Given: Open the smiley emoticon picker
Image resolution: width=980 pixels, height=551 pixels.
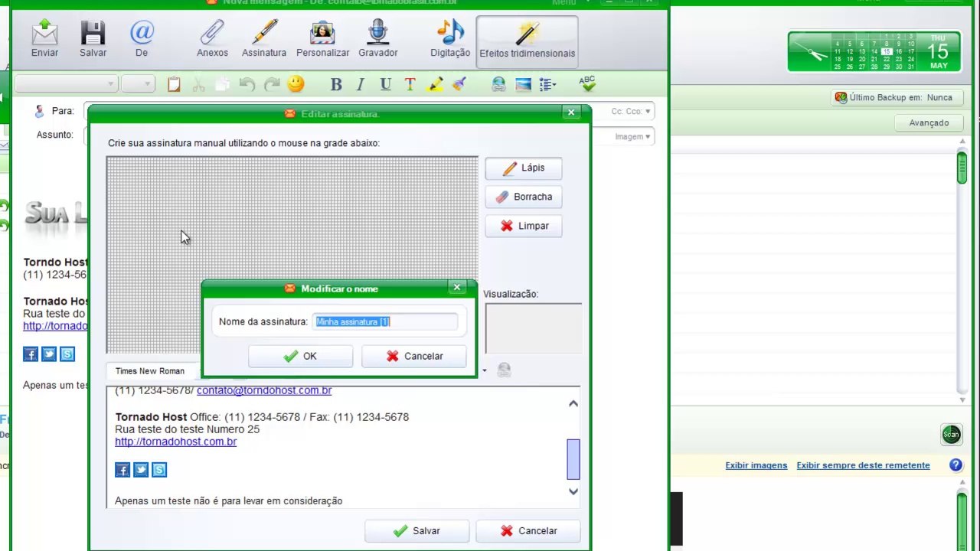Looking at the screenshot, I should [296, 84].
